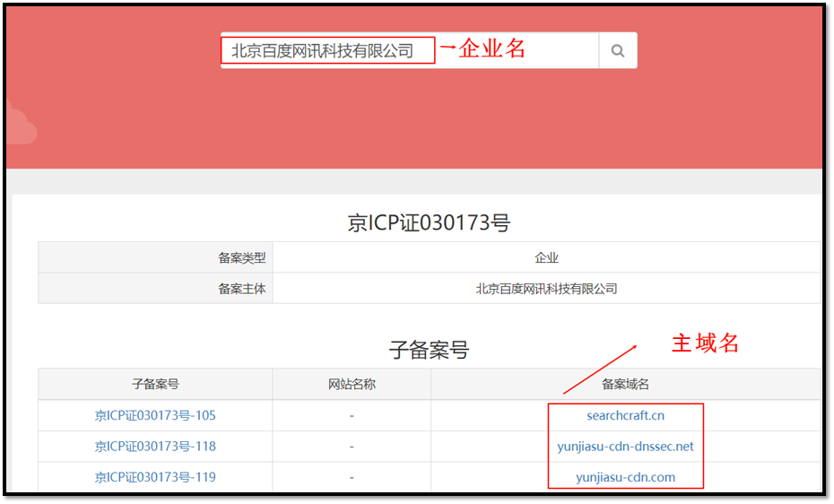The width and height of the screenshot is (834, 504).
Task: Open the yunjiasu-cdn.com domain link
Action: (x=626, y=477)
